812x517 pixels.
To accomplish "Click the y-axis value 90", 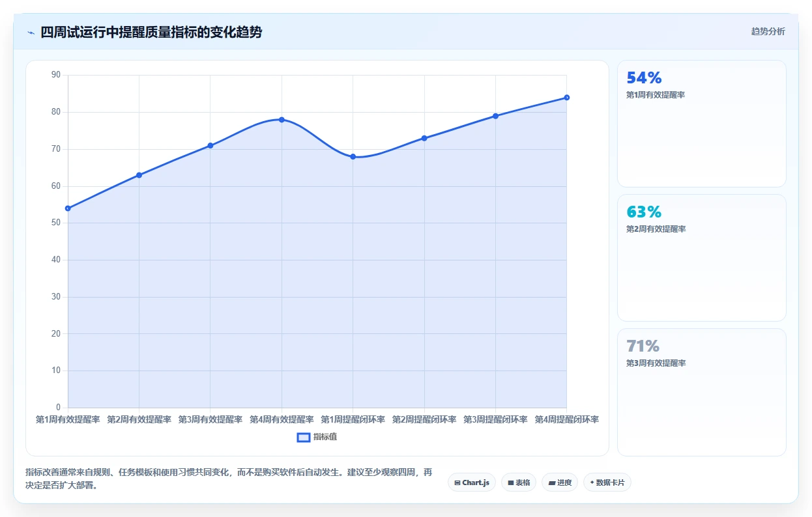I will click(x=55, y=75).
